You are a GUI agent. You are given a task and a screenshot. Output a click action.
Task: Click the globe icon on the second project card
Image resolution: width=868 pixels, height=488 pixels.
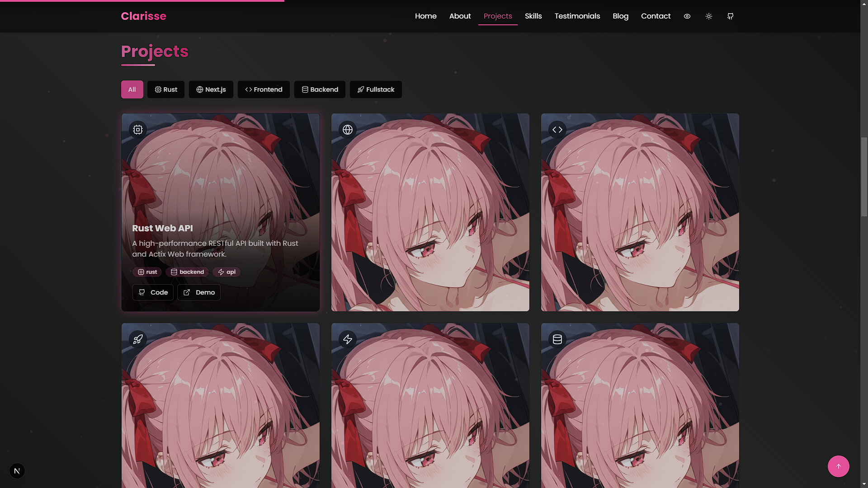[347, 130]
